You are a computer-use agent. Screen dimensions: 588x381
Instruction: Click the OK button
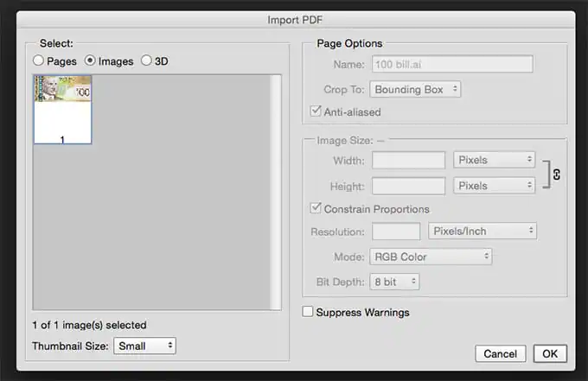[x=550, y=353]
